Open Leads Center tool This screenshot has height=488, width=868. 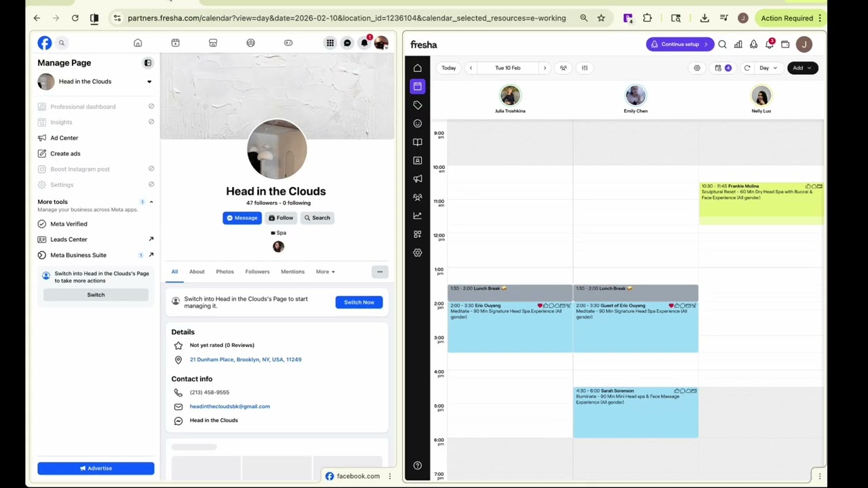point(96,239)
